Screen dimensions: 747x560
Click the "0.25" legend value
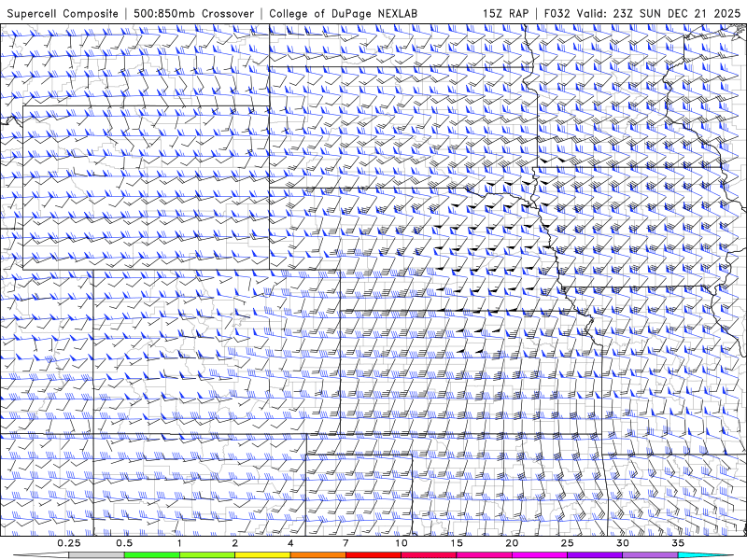tap(69, 543)
